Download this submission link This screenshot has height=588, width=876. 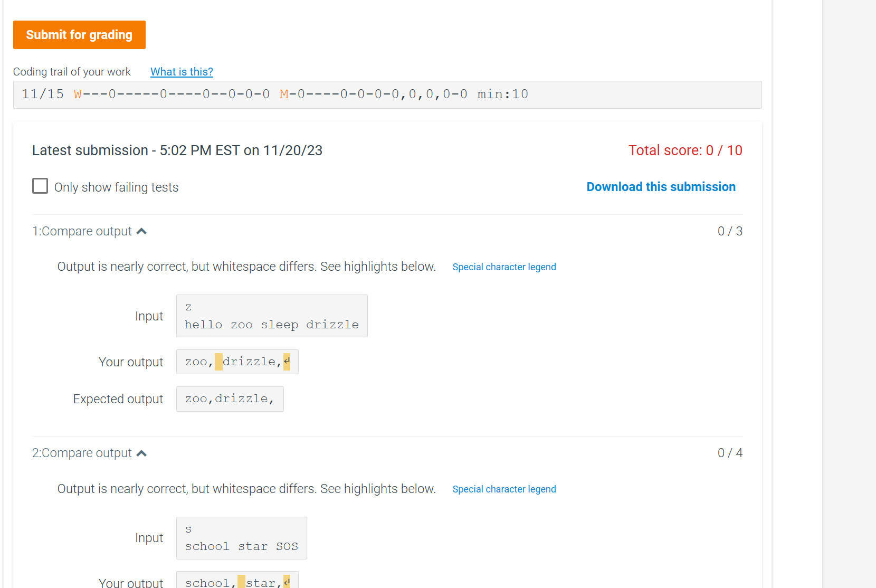point(661,187)
